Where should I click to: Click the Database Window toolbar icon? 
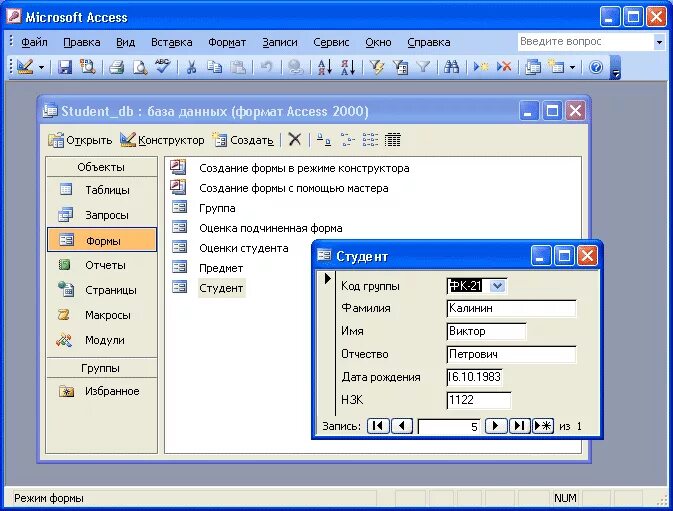point(533,67)
